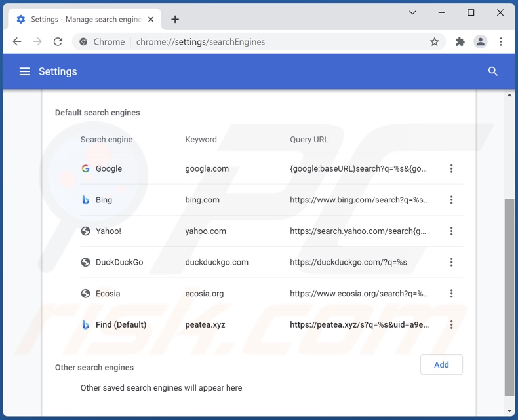518x420 pixels.
Task: Bookmark this page with the star icon
Action: point(434,42)
